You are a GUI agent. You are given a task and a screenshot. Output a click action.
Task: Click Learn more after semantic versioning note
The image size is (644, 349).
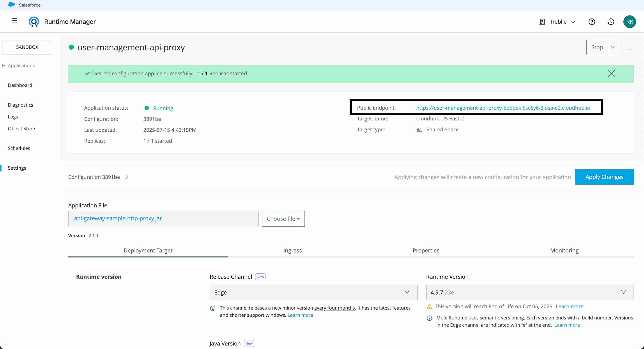coord(567,325)
